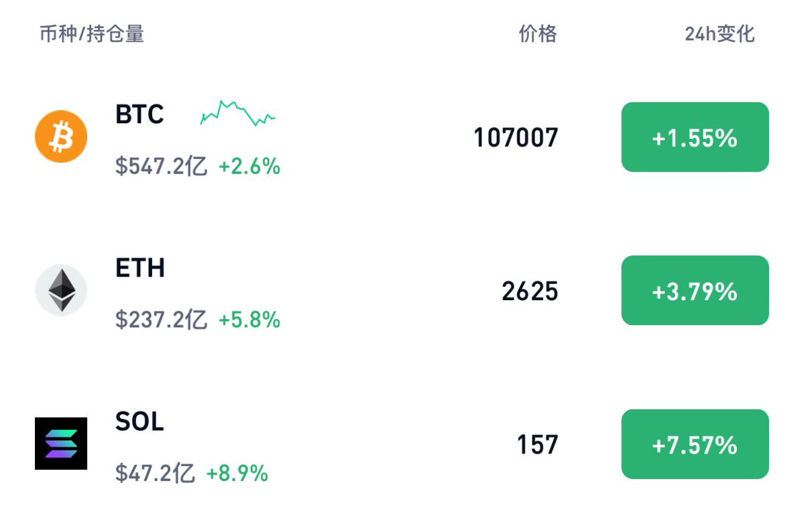Click SOL open interest change +8.9%
This screenshot has width=804, height=532.
[237, 473]
